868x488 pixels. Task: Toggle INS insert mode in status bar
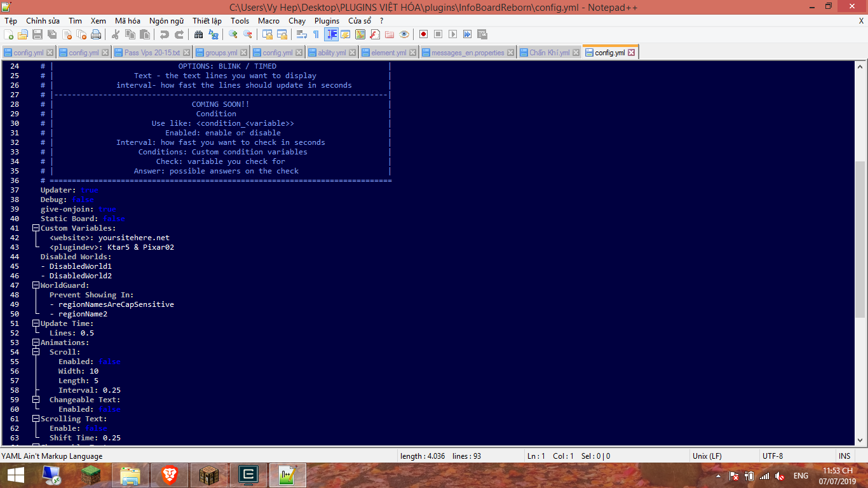[844, 456]
